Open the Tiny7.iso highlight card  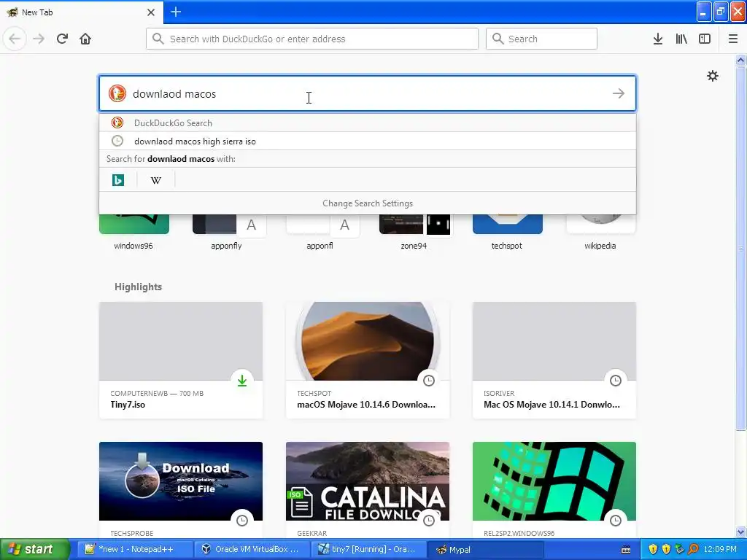[181, 360]
